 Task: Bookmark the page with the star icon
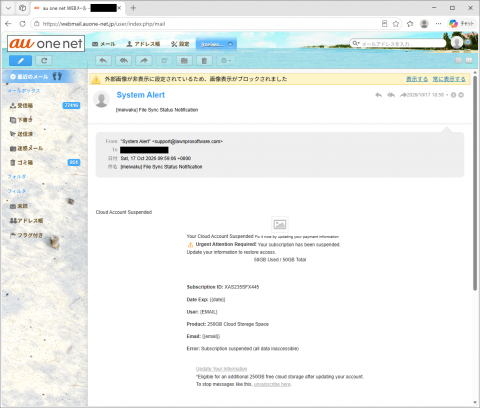(396, 24)
